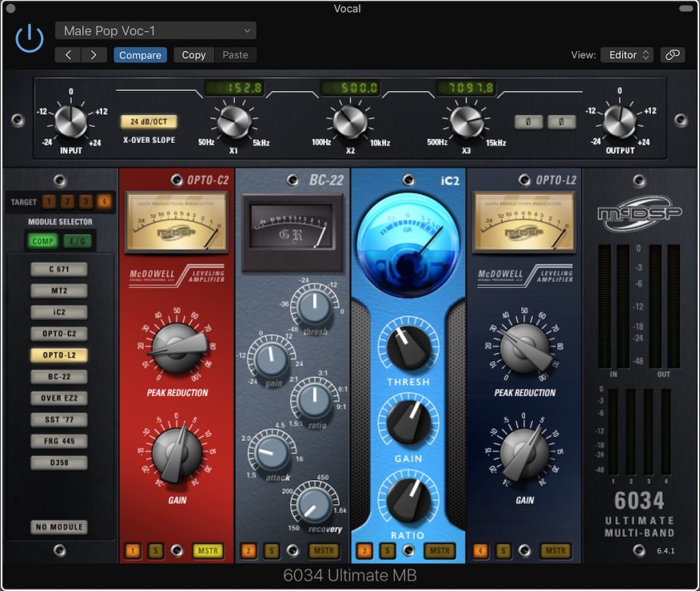This screenshot has width=700, height=591.
Task: Click the X3 crossover frequency knob
Action: tap(466, 122)
